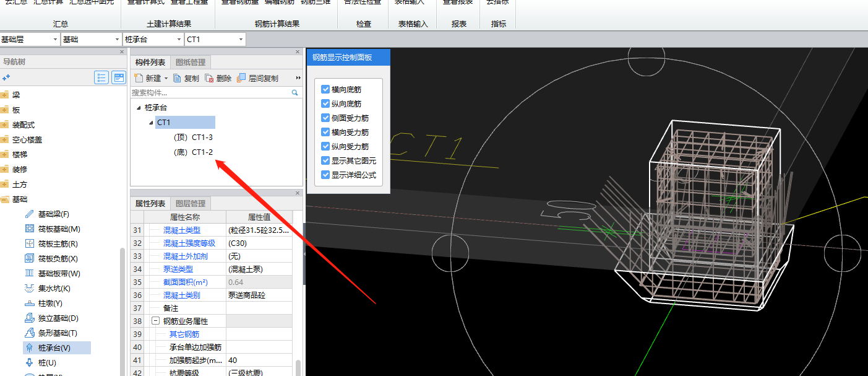Toggle 侧面受力筋 checkbox

pos(325,118)
